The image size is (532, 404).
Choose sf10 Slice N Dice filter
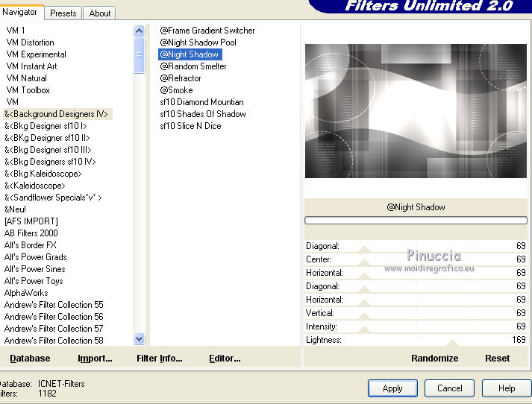pyautogui.click(x=190, y=126)
